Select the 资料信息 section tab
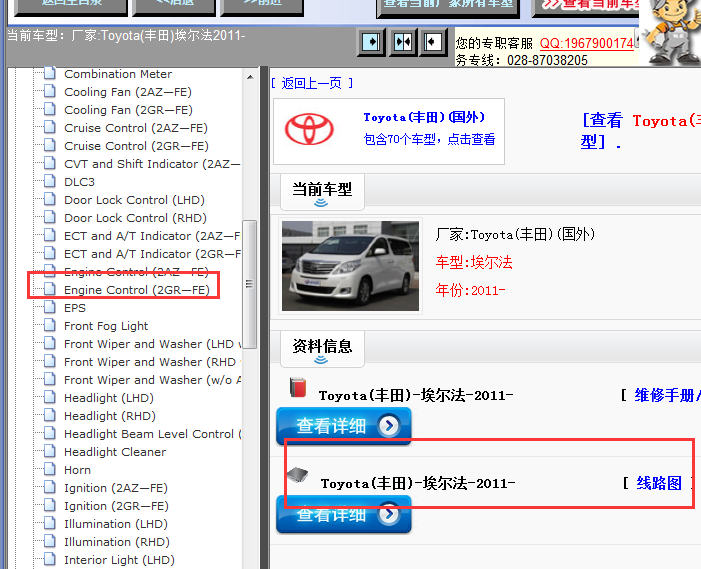 (322, 349)
